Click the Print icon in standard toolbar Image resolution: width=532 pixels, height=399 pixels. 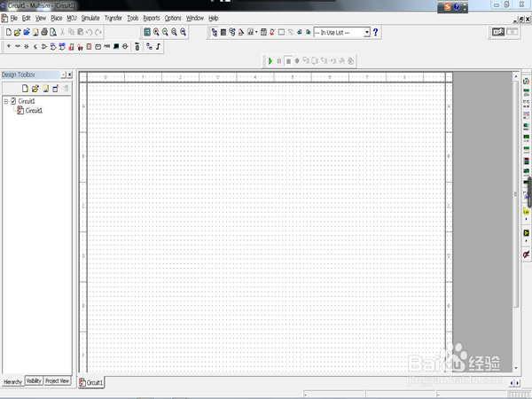43,32
